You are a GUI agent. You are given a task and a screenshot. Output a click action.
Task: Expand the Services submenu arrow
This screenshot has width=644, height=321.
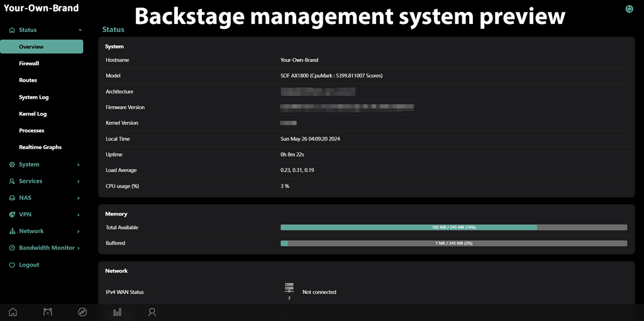point(79,182)
